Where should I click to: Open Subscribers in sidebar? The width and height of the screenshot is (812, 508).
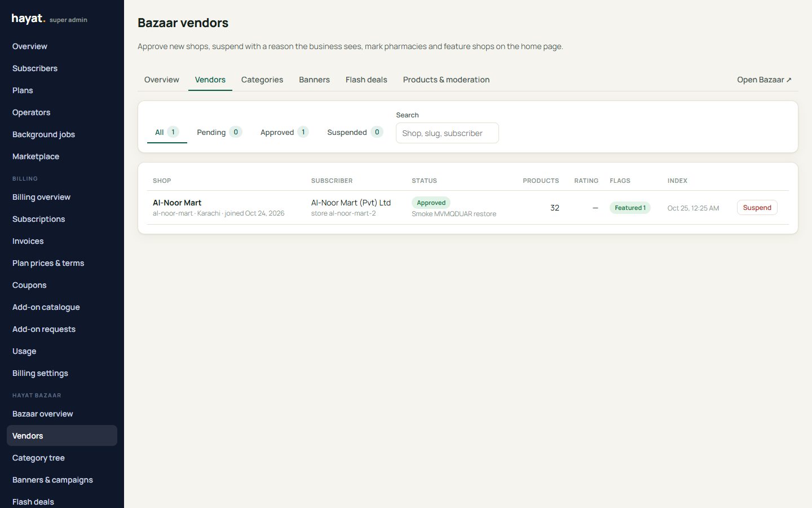(35, 68)
